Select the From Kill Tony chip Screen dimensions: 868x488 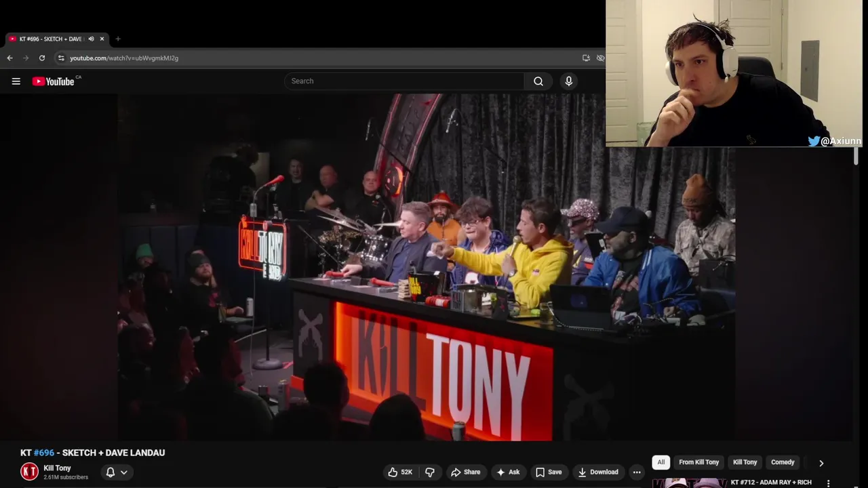click(x=698, y=462)
